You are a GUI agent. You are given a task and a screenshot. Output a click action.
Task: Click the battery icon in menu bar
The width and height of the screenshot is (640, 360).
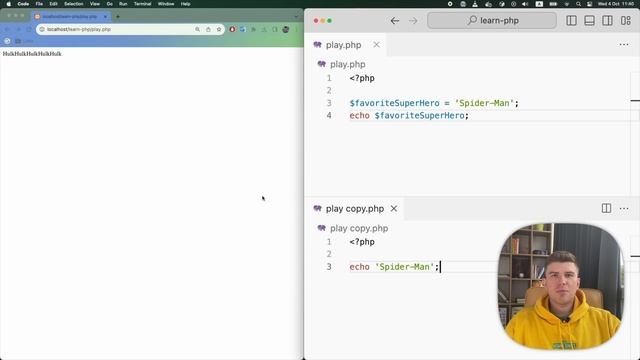point(553,4)
